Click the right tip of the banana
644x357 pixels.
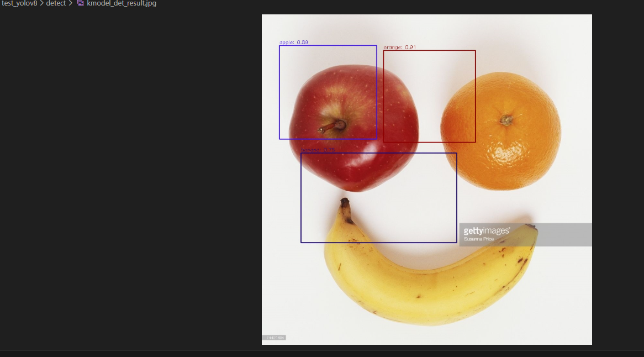tap(532, 227)
